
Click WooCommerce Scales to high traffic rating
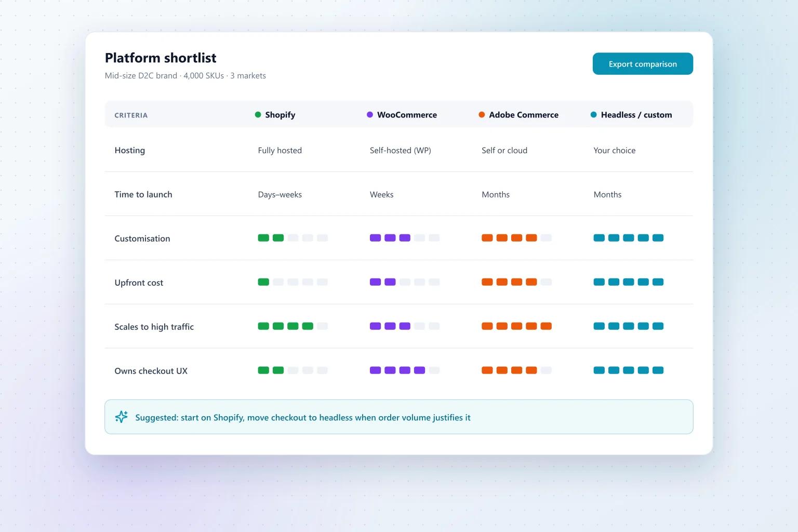tap(405, 326)
